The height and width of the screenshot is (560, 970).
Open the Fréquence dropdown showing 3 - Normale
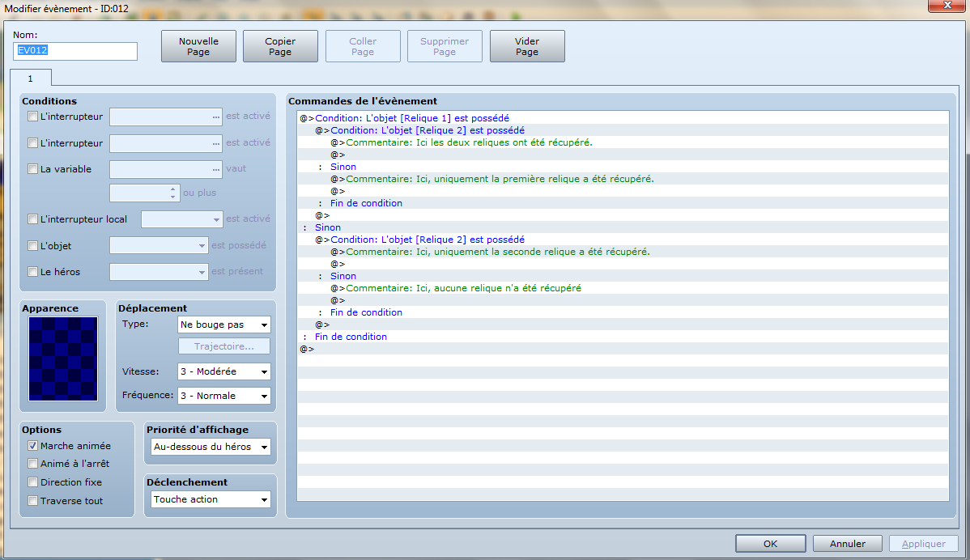coord(224,396)
